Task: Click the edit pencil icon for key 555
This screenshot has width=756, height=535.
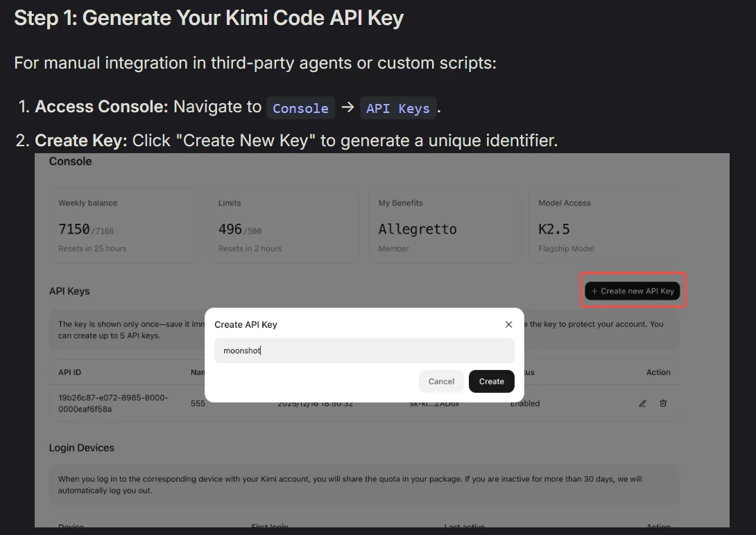Action: point(642,403)
